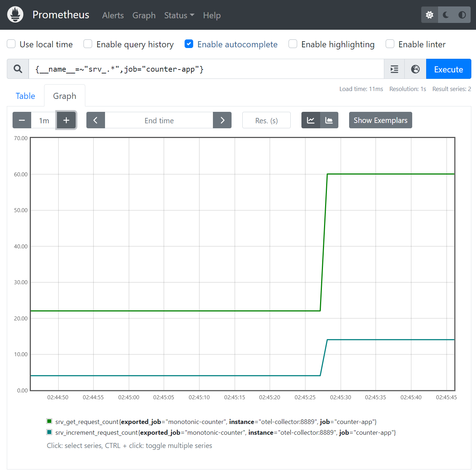The image size is (476, 472).
Task: Select the green srv_get_request_count color swatch
Action: pos(49,421)
